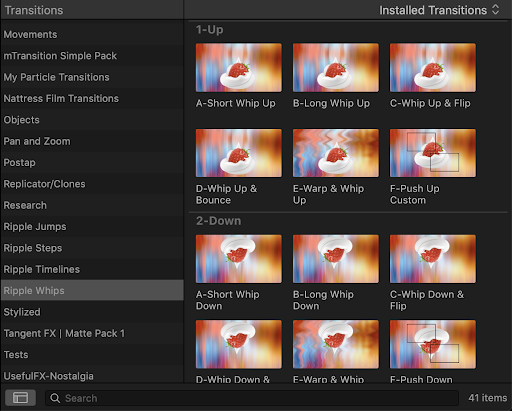Viewport: 512px width, 411px height.
Task: Select the Research category
Action: coord(92,205)
